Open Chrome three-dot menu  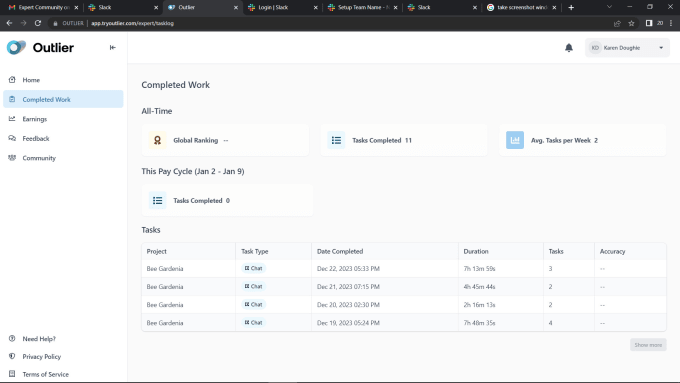[x=671, y=23]
